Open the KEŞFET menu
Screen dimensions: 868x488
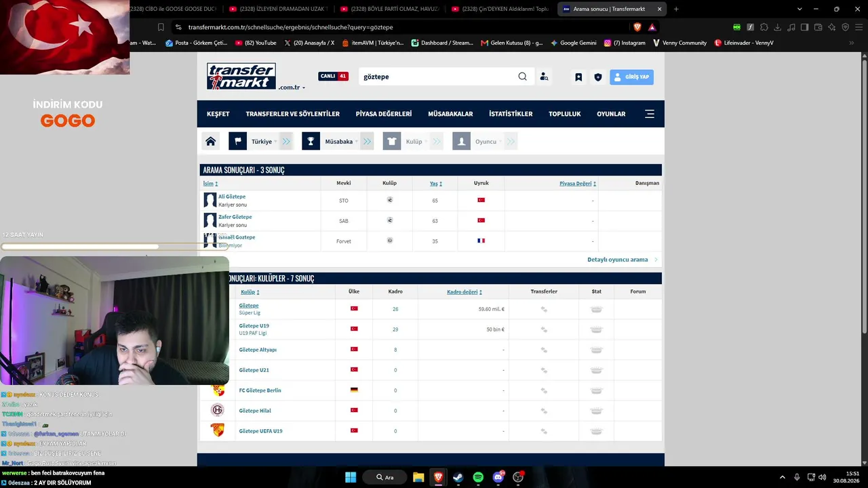[x=218, y=114]
